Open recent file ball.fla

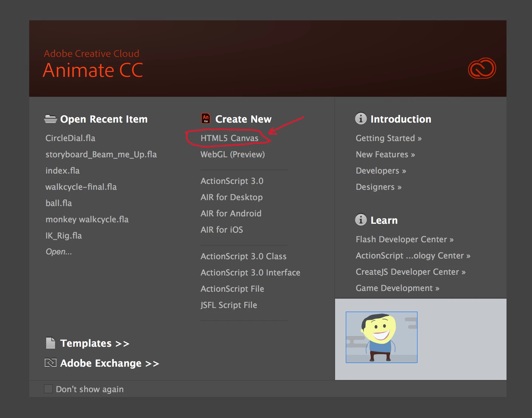pyautogui.click(x=59, y=203)
